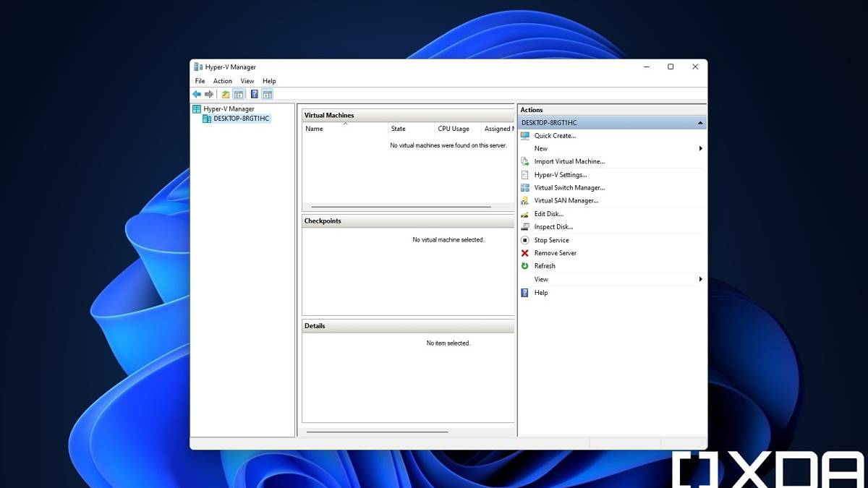
Task: Collapse the DESKTOP-8RGT1HC actions section
Action: 699,124
